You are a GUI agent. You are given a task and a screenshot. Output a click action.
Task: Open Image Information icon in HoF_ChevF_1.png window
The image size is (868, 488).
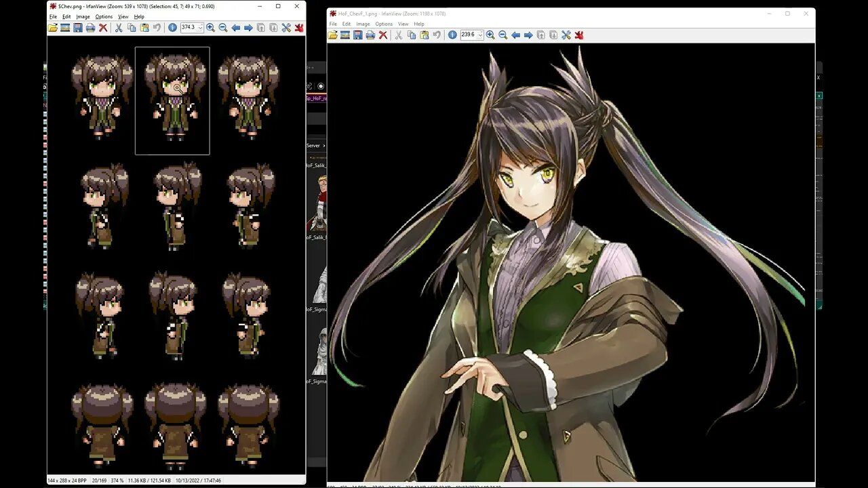(x=452, y=35)
